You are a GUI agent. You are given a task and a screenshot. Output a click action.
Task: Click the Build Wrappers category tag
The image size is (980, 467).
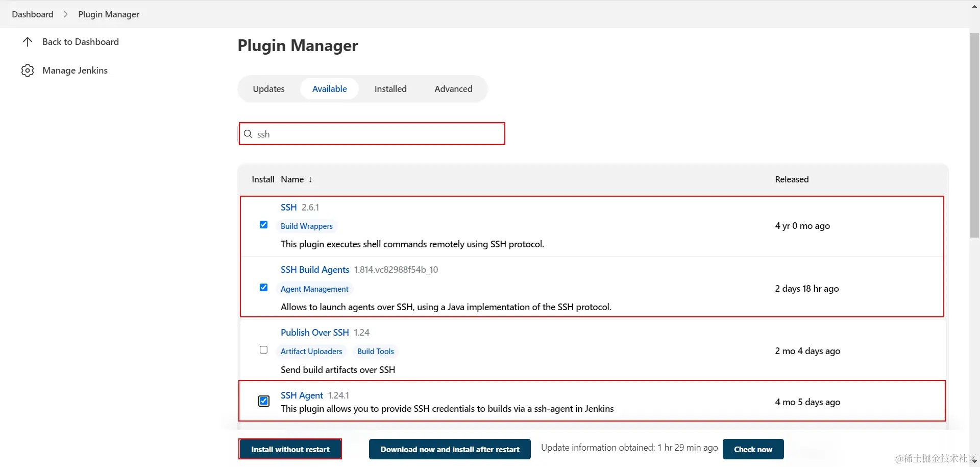click(x=307, y=226)
